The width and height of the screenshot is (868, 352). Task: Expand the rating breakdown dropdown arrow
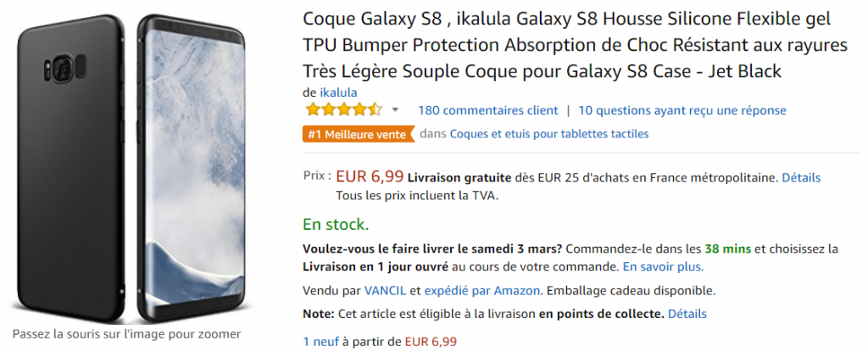(x=395, y=110)
